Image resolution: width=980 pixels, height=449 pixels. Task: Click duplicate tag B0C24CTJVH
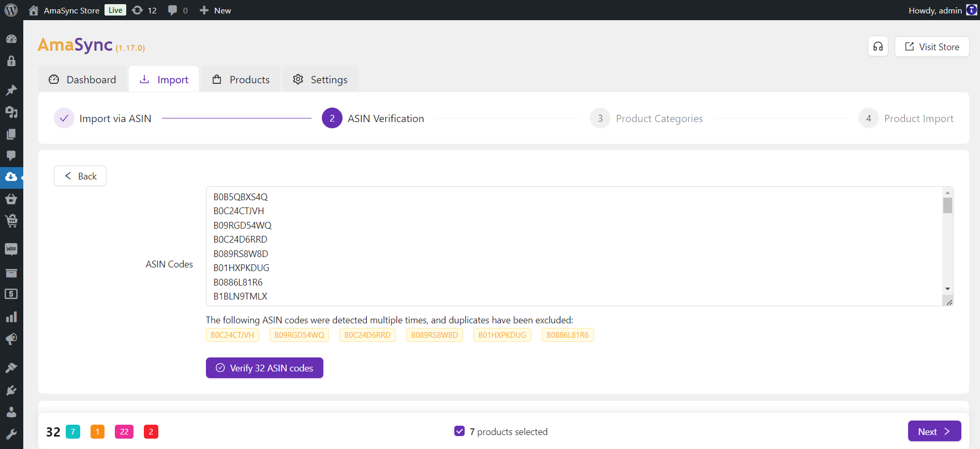coord(232,335)
